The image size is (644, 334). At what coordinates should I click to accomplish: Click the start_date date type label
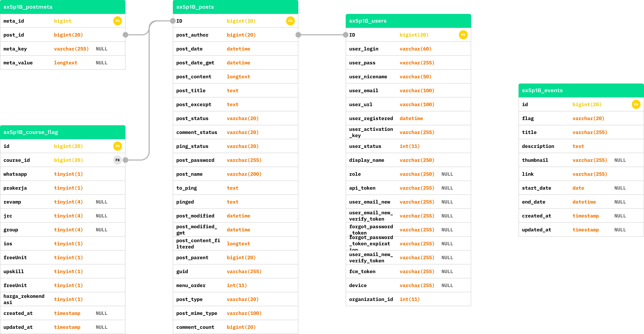click(578, 188)
